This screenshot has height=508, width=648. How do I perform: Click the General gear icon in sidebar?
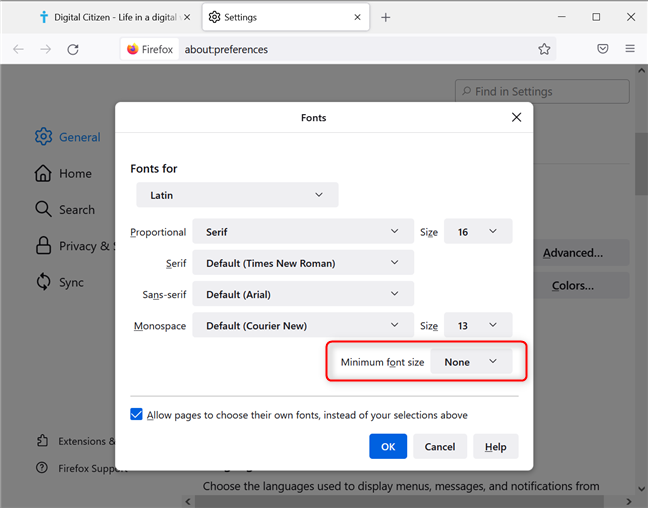tap(43, 137)
